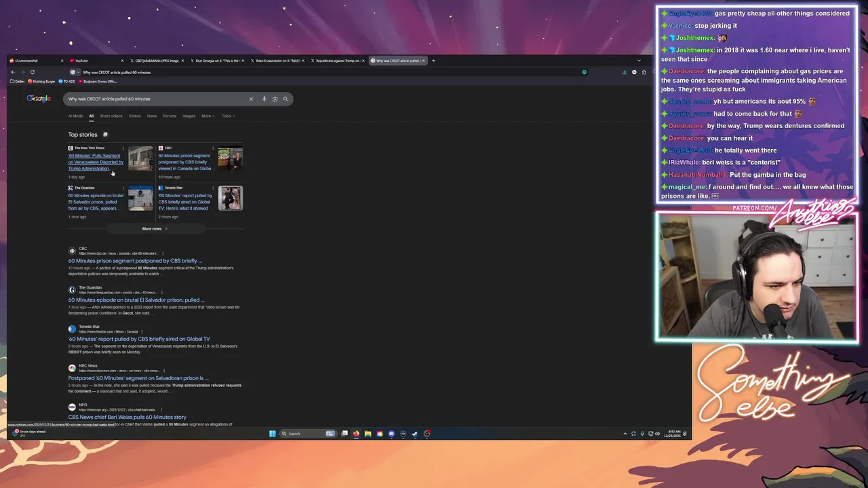Open options menu for The Guardian result
The image size is (868, 488).
[x=162, y=293]
